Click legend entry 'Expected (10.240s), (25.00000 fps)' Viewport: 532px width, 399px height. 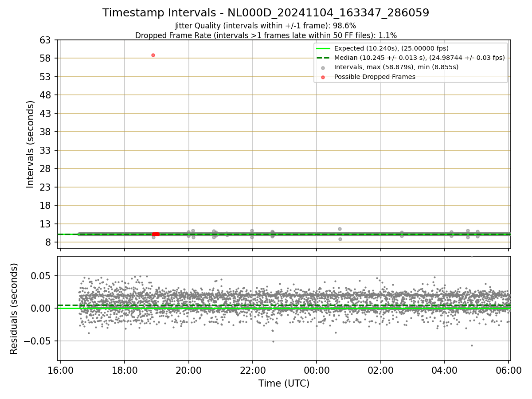point(391,48)
